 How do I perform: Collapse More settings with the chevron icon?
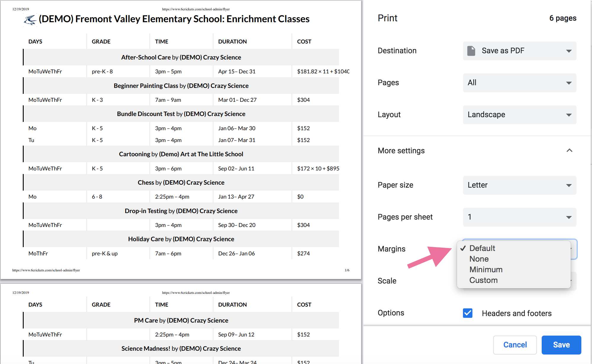(x=569, y=151)
